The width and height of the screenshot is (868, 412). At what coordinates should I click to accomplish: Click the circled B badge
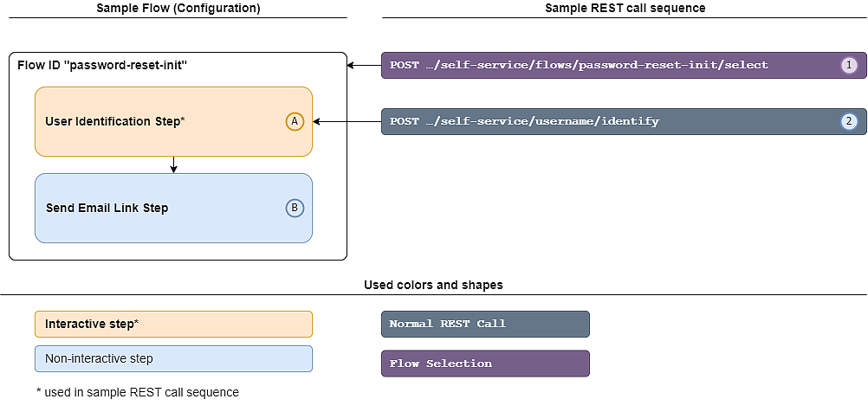[x=295, y=208]
